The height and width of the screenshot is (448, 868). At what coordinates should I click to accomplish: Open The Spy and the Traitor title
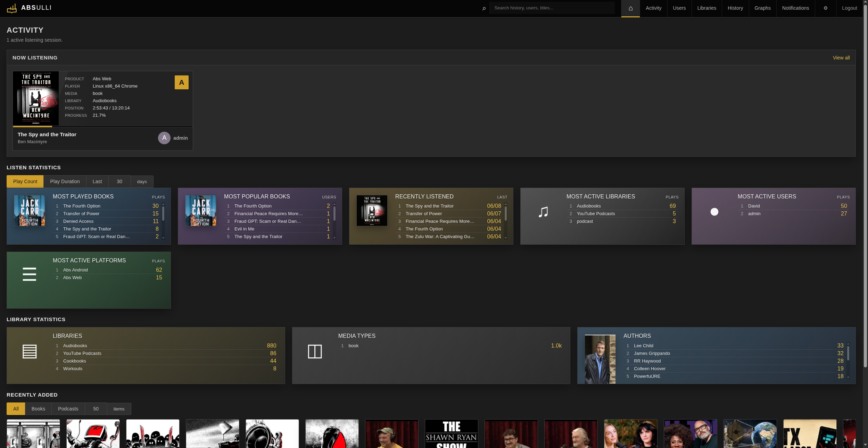click(x=47, y=135)
